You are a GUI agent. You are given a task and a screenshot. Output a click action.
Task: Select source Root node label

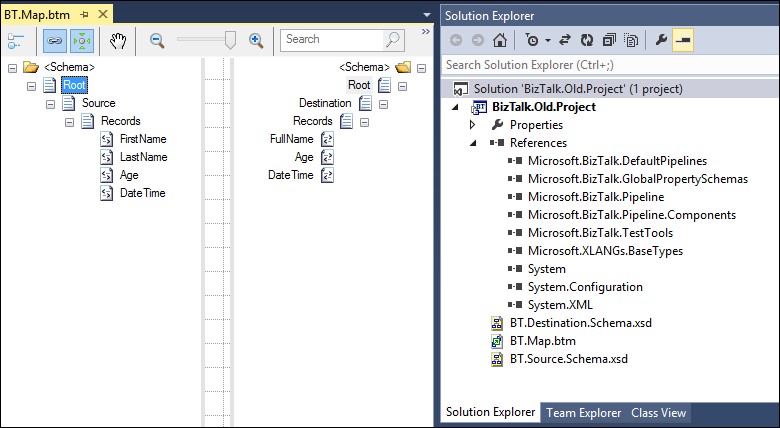point(74,85)
